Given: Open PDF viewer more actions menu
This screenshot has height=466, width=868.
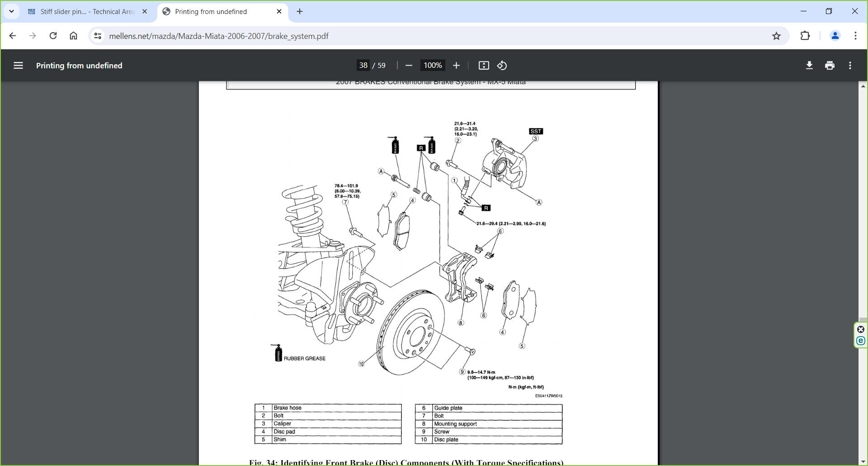Looking at the screenshot, I should [x=850, y=66].
